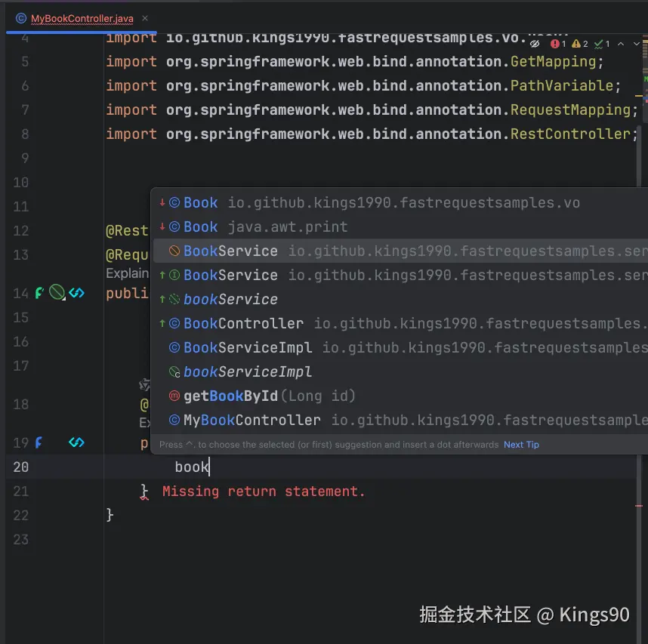Click the class icon beside first Book suggestion
This screenshot has width=648, height=644.
(x=174, y=202)
